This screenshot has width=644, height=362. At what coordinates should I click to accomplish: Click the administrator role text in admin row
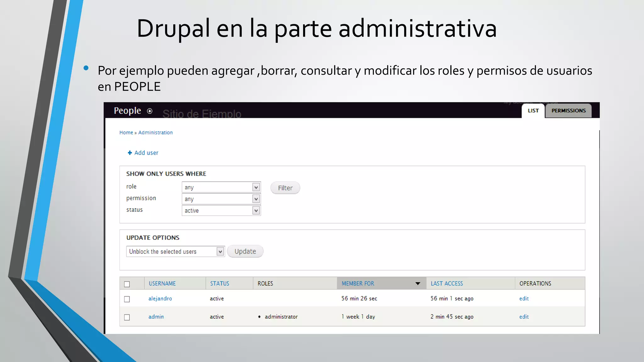[x=281, y=317]
